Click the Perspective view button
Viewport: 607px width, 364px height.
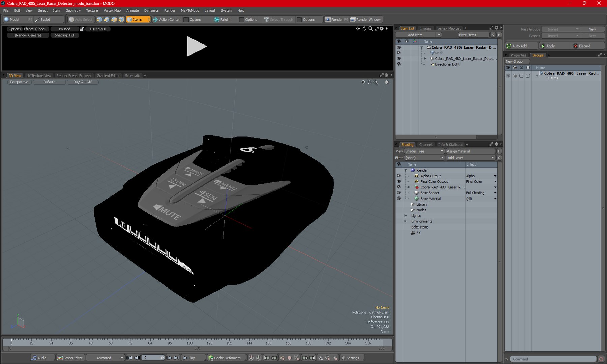[x=19, y=82]
